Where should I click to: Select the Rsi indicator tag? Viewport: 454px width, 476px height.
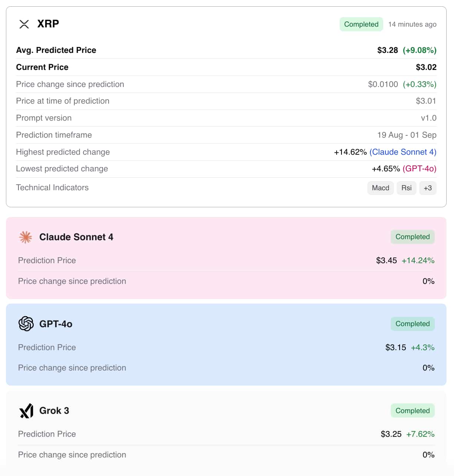point(406,188)
